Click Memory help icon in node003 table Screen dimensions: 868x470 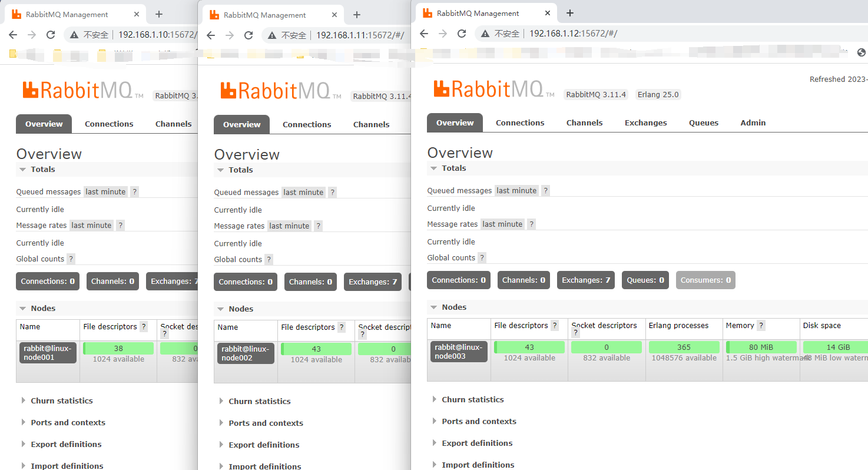tap(761, 326)
